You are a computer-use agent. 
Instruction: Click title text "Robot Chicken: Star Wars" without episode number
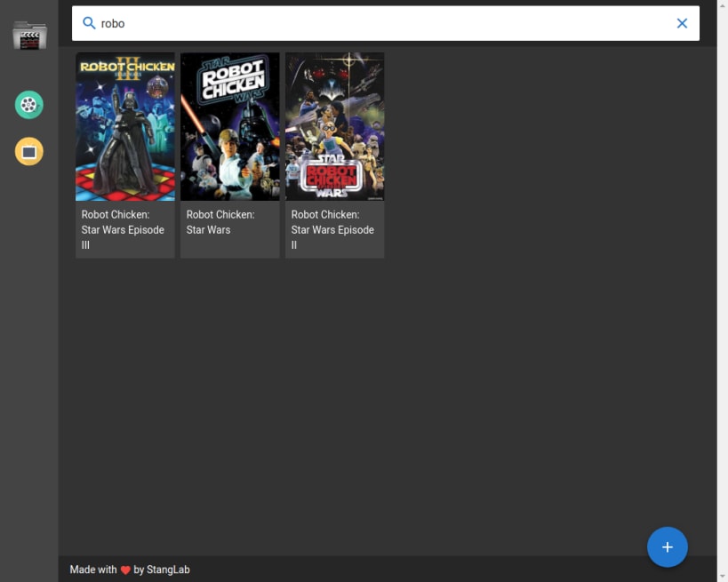pyautogui.click(x=220, y=222)
